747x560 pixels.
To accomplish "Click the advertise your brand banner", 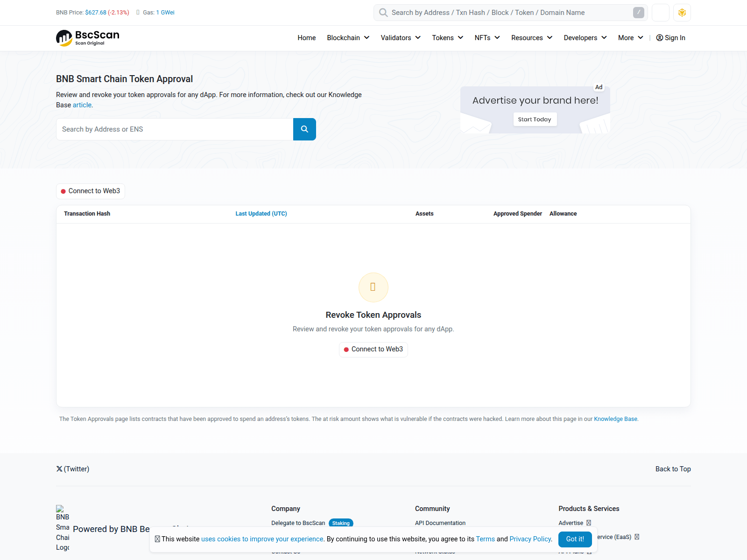I will [x=535, y=110].
